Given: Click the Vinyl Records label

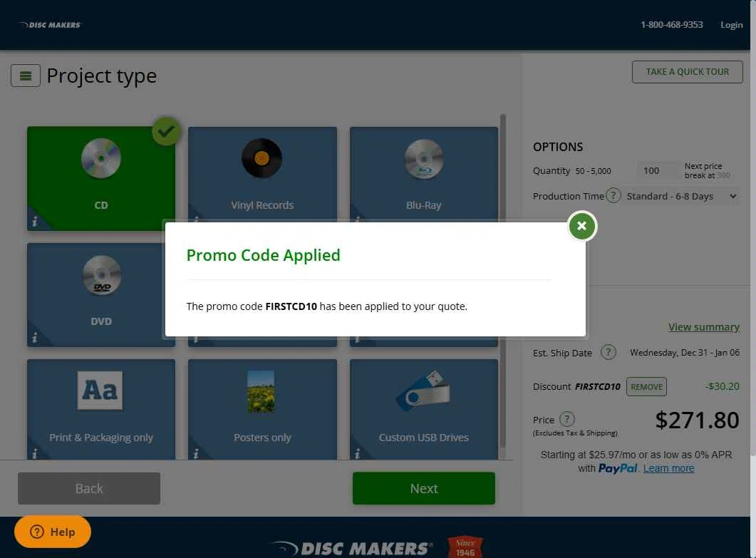Looking at the screenshot, I should coord(262,205).
